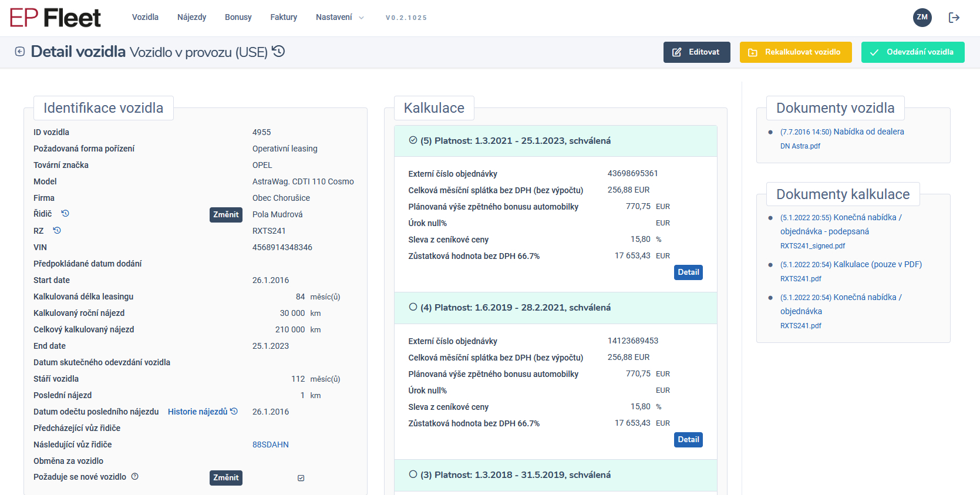Click the back arrow icon beside Detail vozidla
Screen dimensions: 980x495
[20, 52]
